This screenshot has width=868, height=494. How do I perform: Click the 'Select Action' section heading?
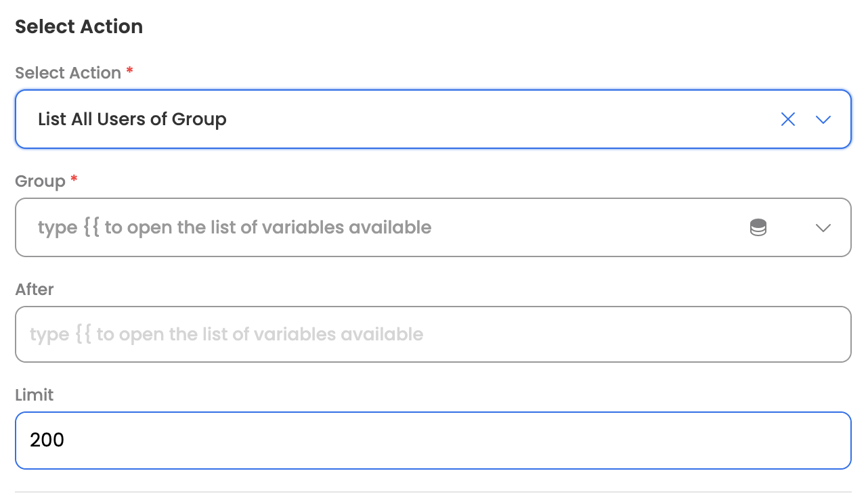[x=79, y=27]
